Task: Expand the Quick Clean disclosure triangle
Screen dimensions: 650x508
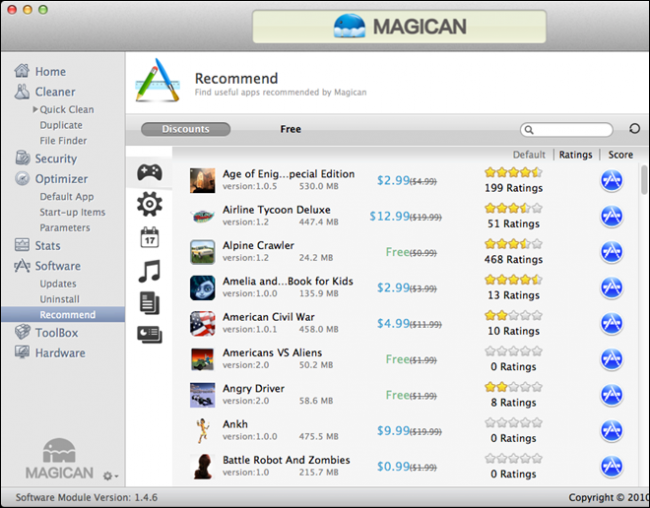Action: (35, 109)
